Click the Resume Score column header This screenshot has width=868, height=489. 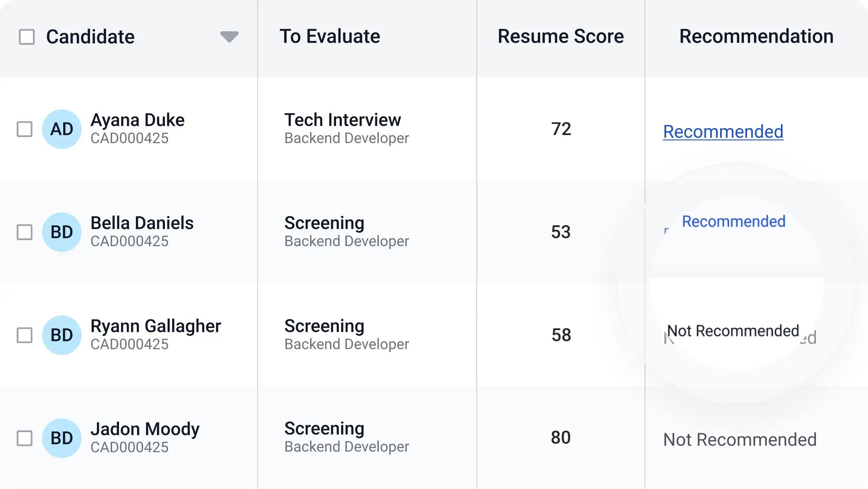560,36
